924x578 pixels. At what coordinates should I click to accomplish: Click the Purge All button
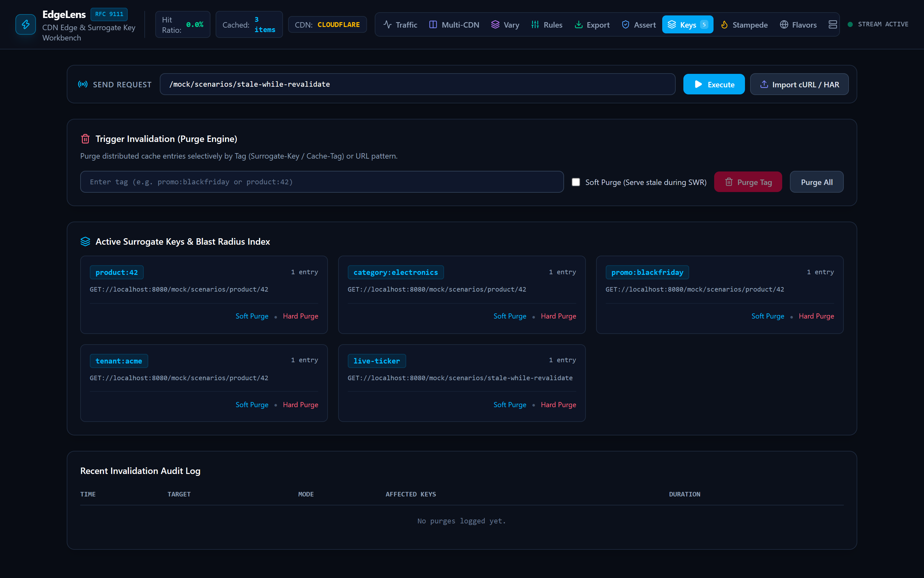click(x=817, y=182)
